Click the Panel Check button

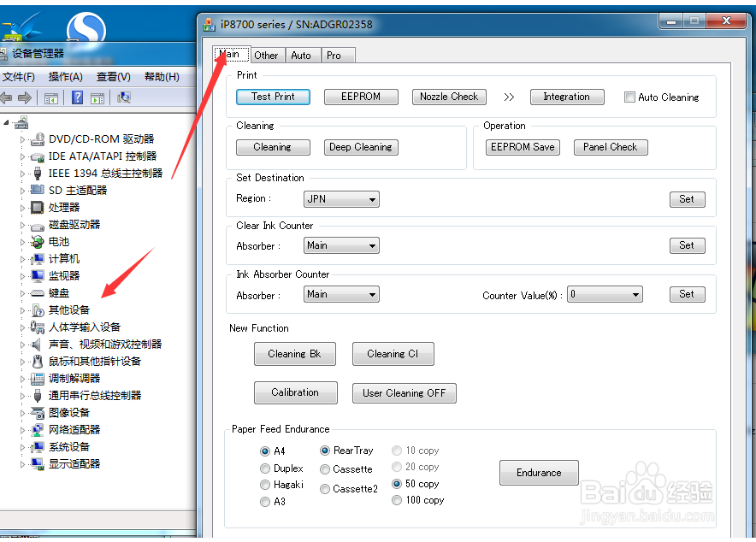click(x=611, y=147)
